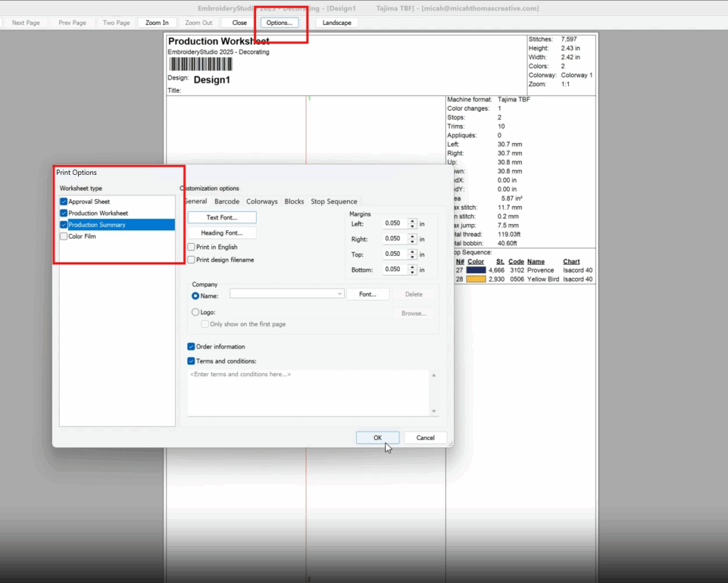728x583 pixels.
Task: Uncheck the Approval Sheet worksheet type
Action: 64,202
